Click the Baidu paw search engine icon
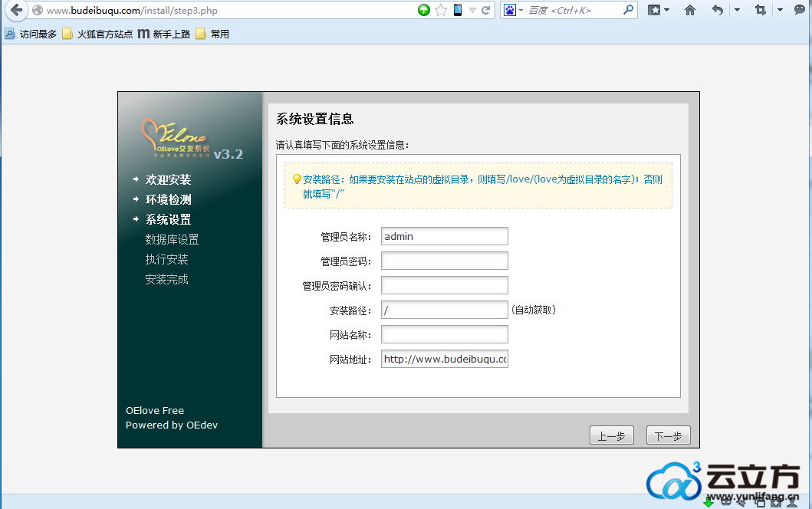812x509 pixels. pyautogui.click(x=510, y=10)
